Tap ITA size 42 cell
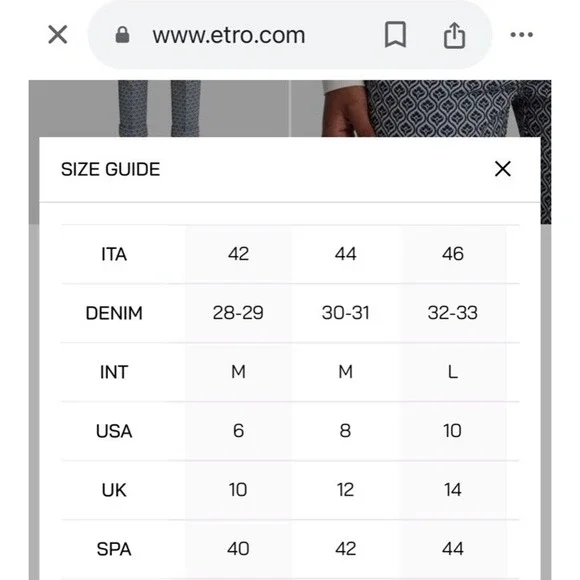 (238, 254)
